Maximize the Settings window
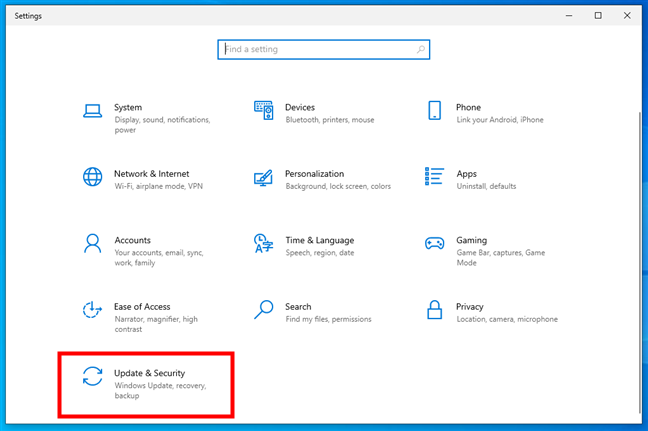648x431 pixels. (598, 16)
